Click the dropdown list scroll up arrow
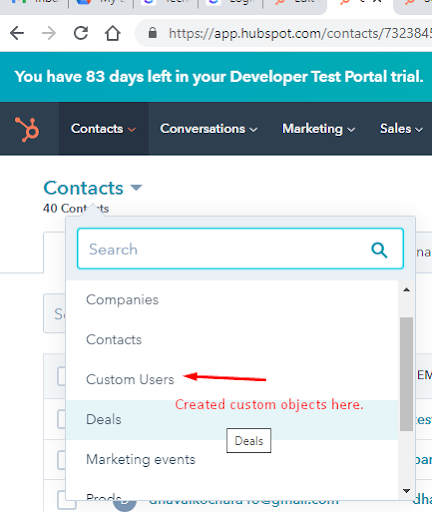The image size is (432, 512). 406,290
